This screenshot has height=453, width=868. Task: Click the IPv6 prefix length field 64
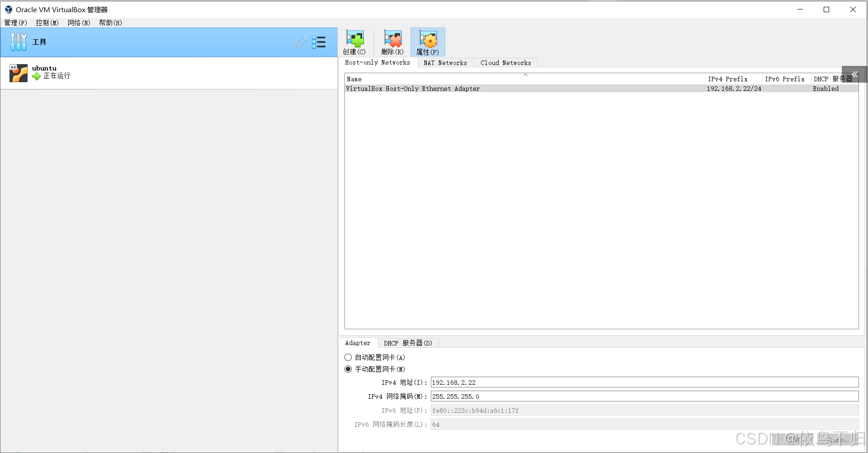point(645,424)
